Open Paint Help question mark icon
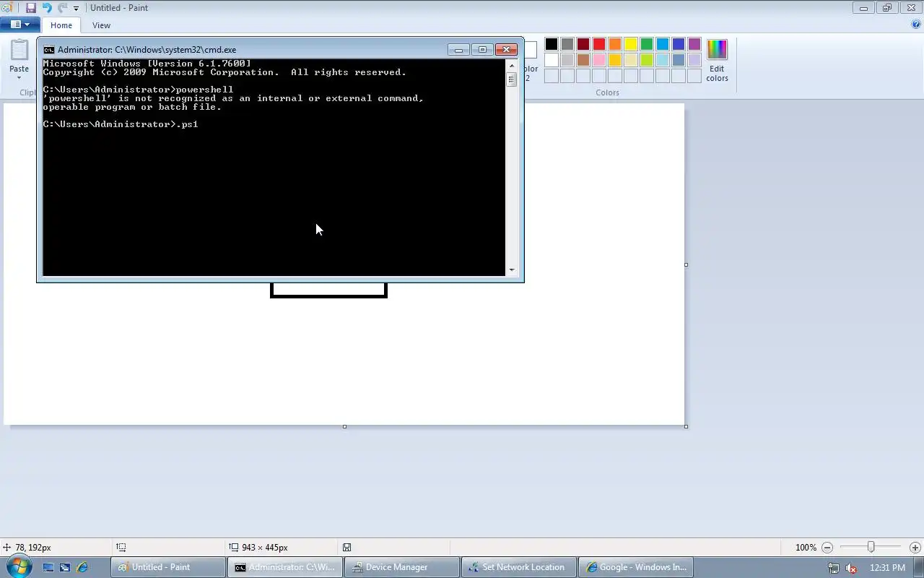 (x=916, y=25)
